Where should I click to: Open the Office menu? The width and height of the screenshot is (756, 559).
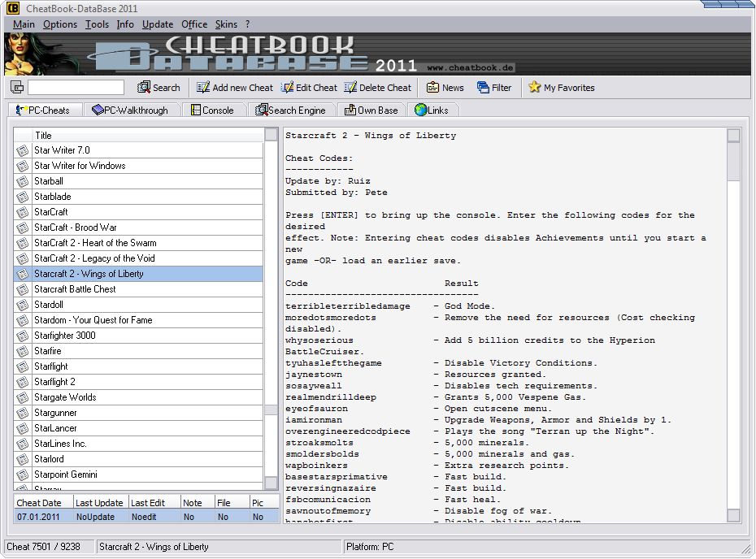click(x=193, y=24)
